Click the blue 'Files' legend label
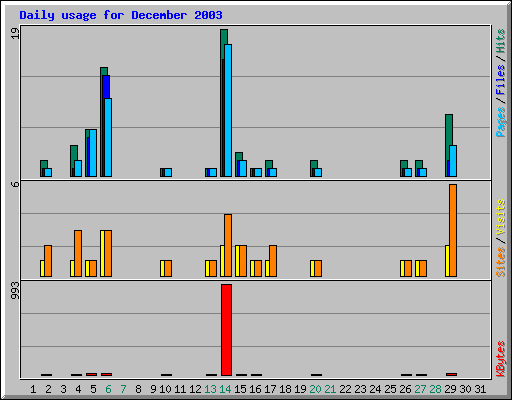 click(x=501, y=80)
